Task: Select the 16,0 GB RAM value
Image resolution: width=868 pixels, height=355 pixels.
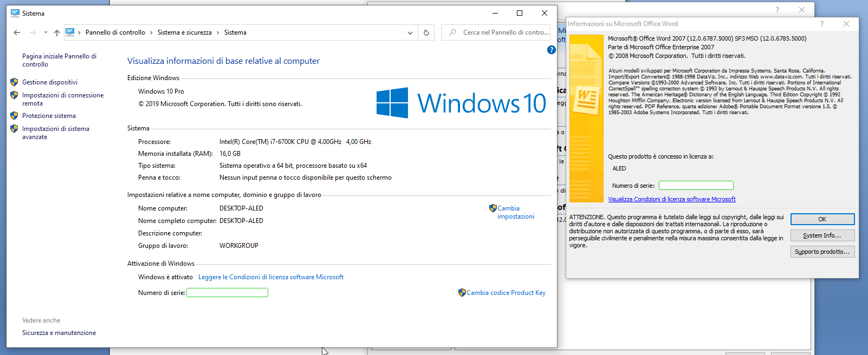Action: click(230, 154)
